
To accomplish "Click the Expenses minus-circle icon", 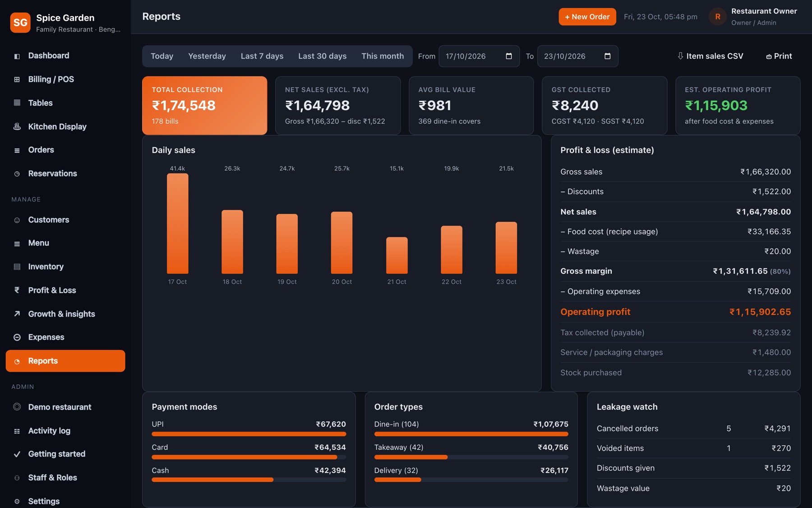I will 17,337.
